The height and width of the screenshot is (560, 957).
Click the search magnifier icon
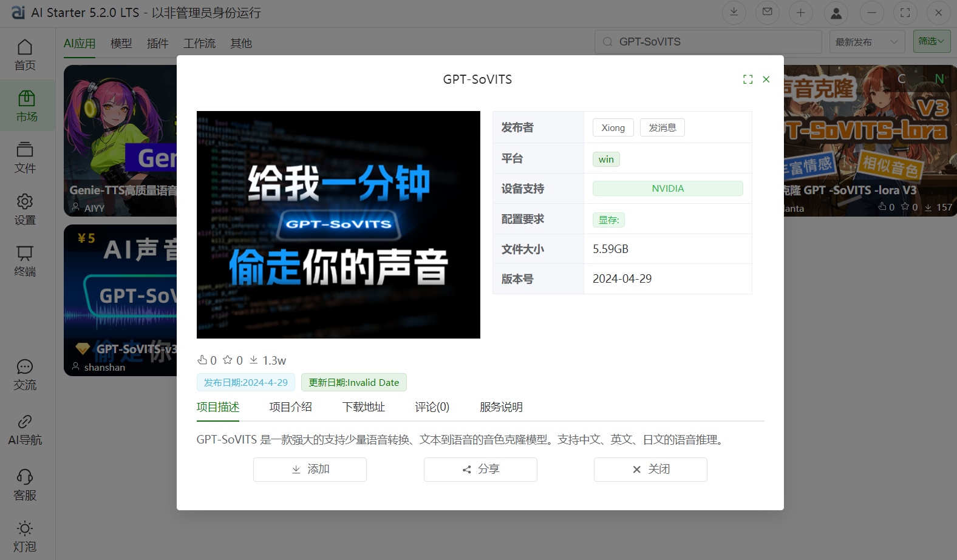tap(607, 42)
